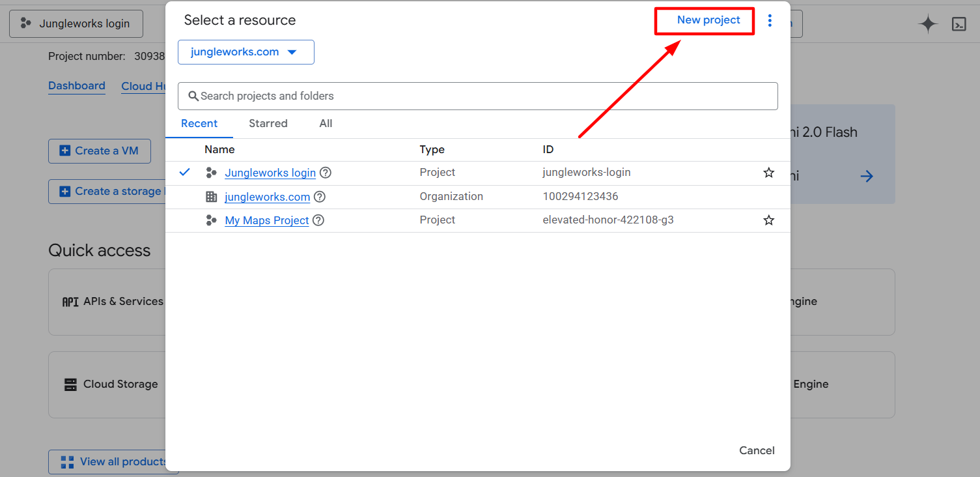Switch to the Starred tab
The height and width of the screenshot is (477, 980).
268,123
